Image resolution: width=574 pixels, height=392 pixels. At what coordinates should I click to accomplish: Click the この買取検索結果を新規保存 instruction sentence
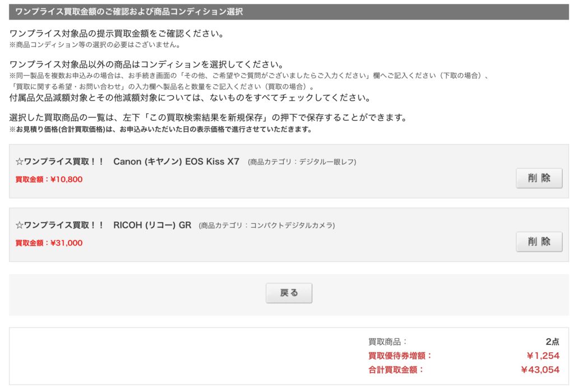206,118
